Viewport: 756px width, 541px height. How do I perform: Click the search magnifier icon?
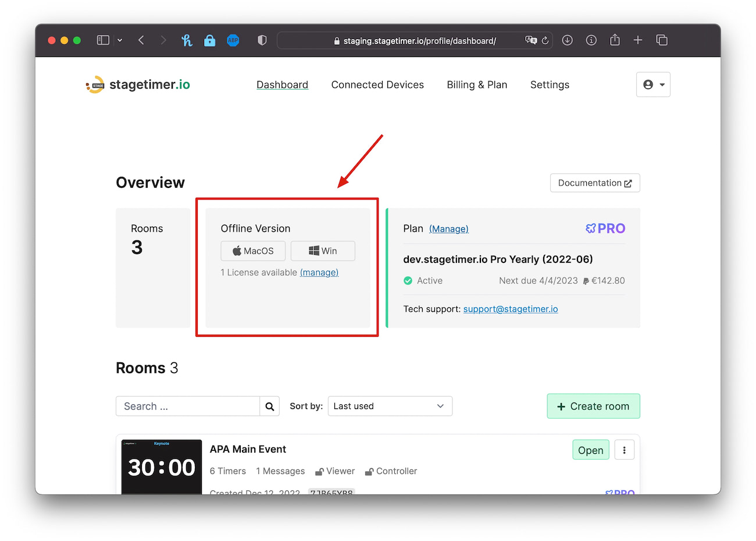tap(269, 406)
